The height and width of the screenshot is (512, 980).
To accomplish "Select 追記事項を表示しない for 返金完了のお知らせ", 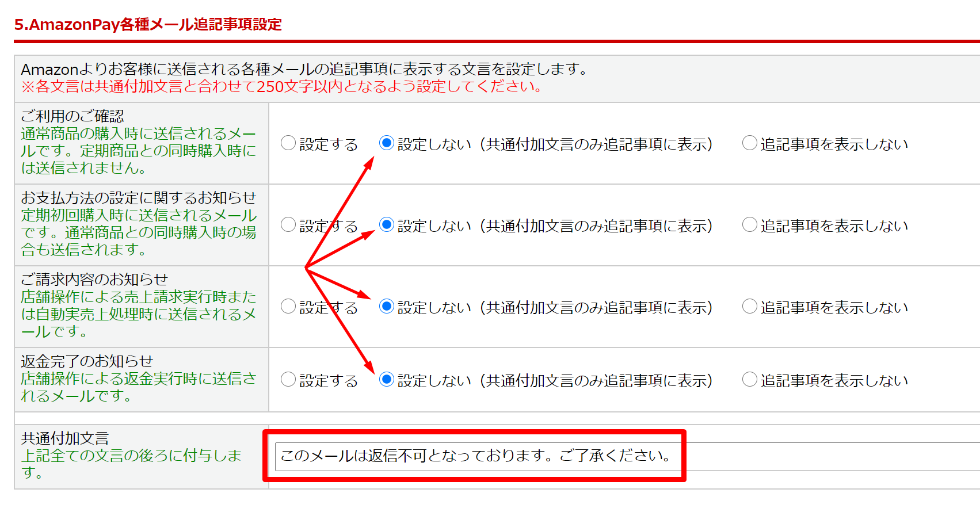I will point(750,380).
